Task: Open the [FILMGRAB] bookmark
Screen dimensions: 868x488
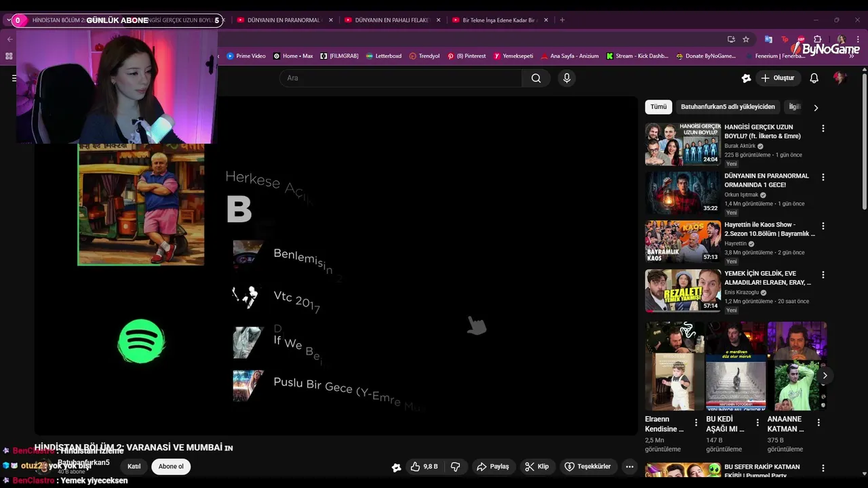Action: [339, 56]
